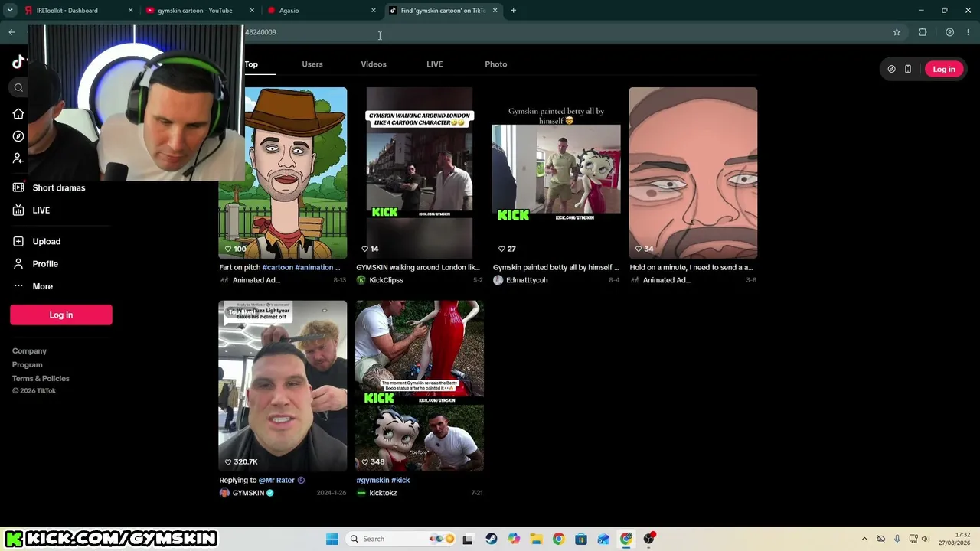Open the Chrome extensions puzzle icon
The height and width of the screenshot is (551, 980).
923,32
